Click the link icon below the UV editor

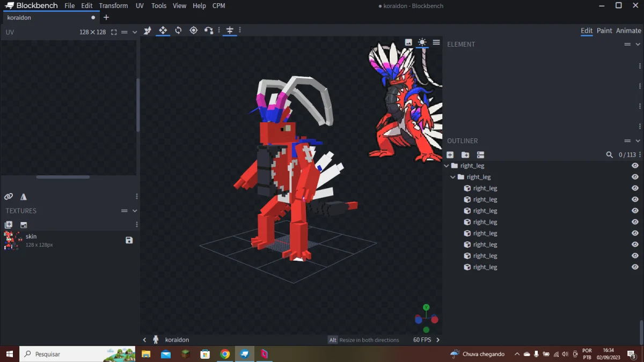[x=9, y=196]
